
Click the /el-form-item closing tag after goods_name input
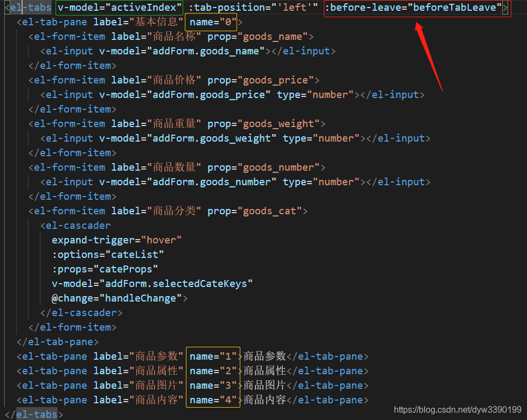(x=73, y=66)
